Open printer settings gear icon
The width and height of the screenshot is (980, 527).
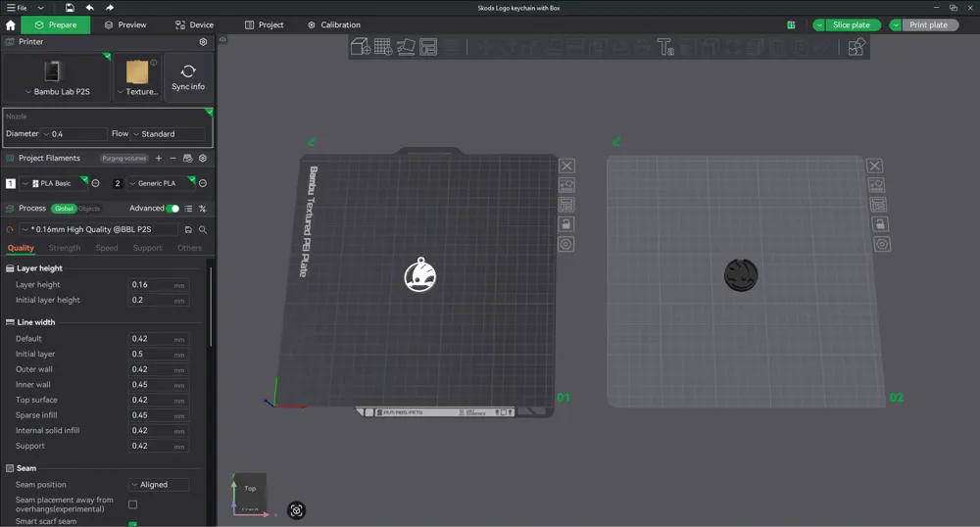pyautogui.click(x=203, y=42)
